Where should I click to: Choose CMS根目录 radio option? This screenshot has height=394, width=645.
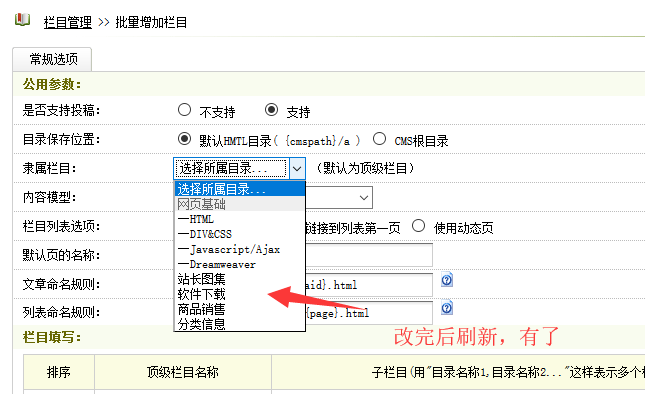[x=379, y=139]
